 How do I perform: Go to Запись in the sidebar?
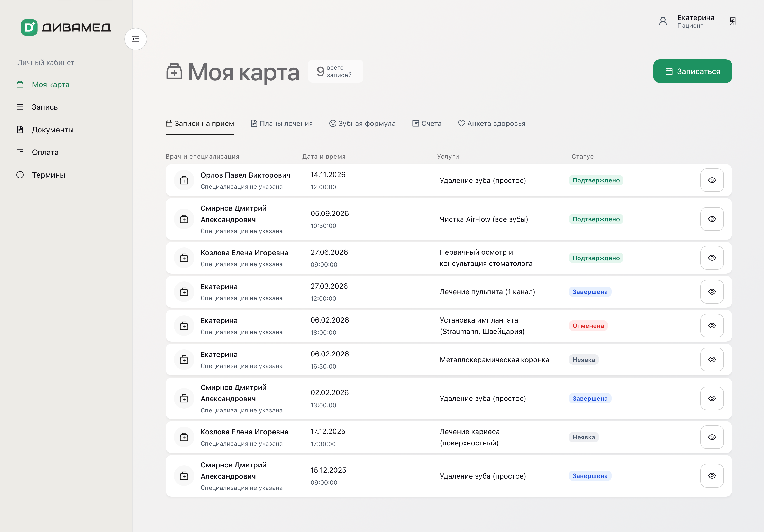pos(37,107)
